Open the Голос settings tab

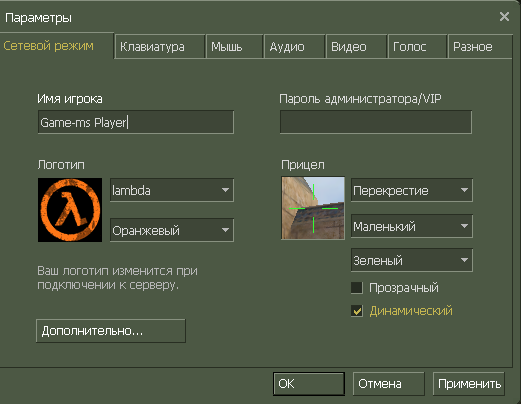point(417,47)
